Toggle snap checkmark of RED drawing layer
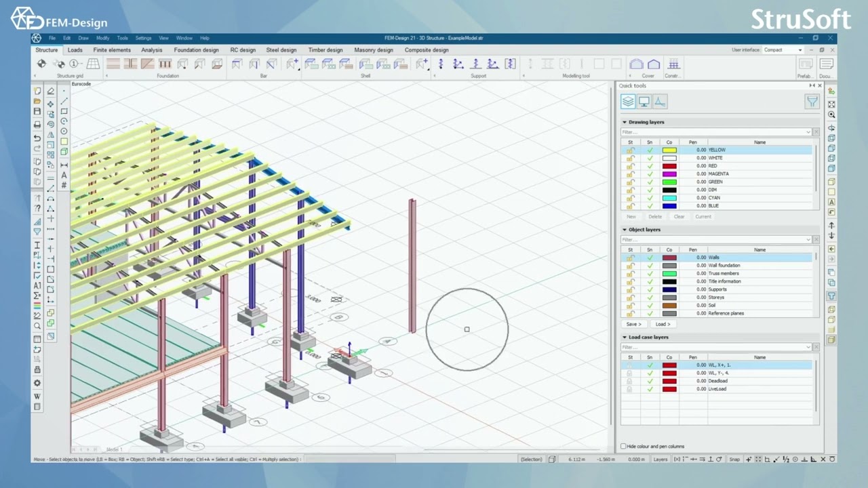The image size is (868, 488). pyautogui.click(x=650, y=166)
